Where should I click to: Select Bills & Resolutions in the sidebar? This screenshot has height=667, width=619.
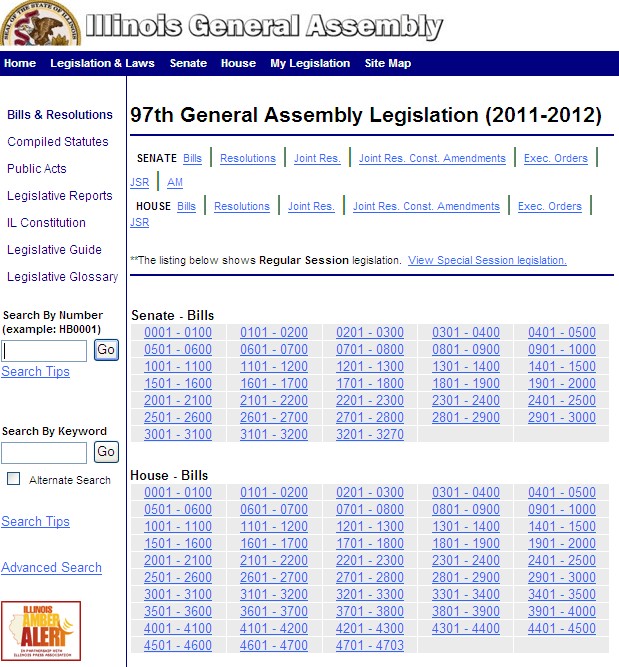(x=60, y=115)
